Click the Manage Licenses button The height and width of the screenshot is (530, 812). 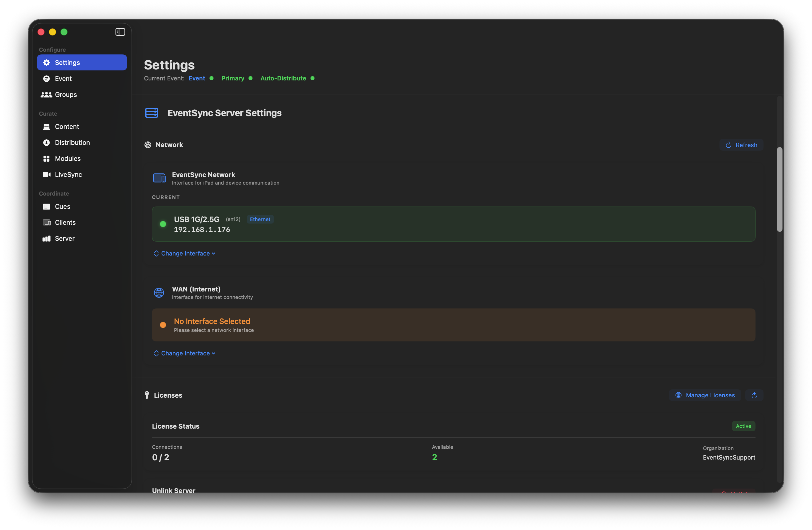[x=705, y=395]
